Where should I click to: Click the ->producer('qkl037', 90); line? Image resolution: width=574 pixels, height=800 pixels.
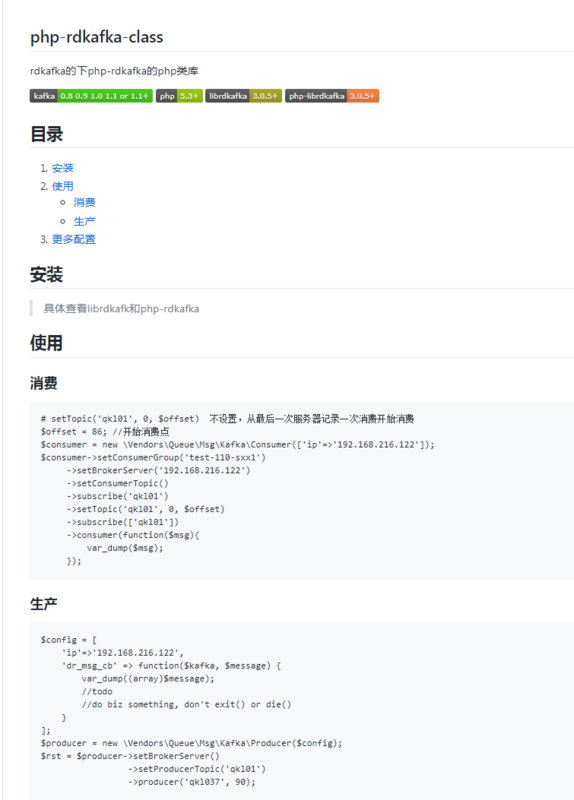pos(191,782)
